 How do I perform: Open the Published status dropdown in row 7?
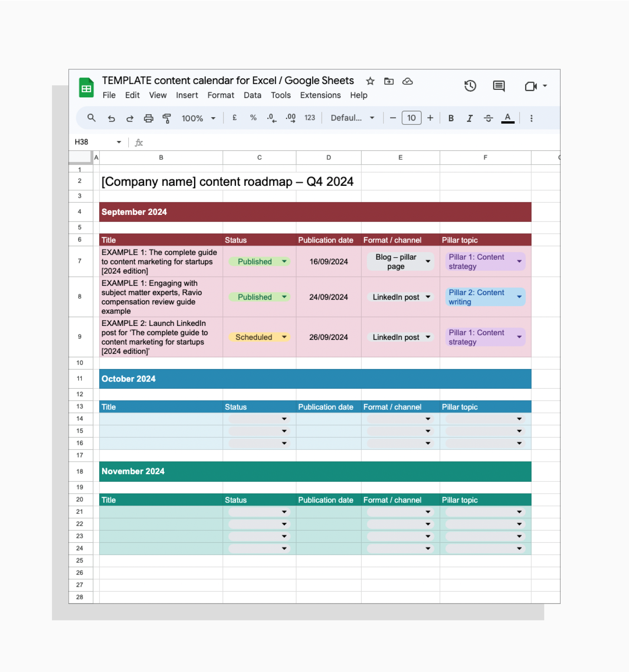(x=284, y=261)
